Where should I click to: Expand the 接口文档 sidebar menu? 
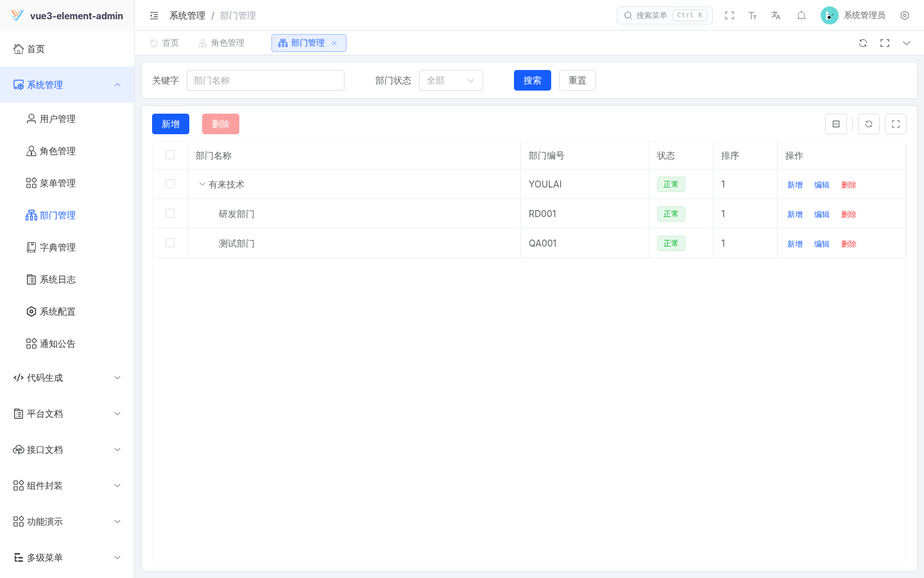[x=67, y=450]
